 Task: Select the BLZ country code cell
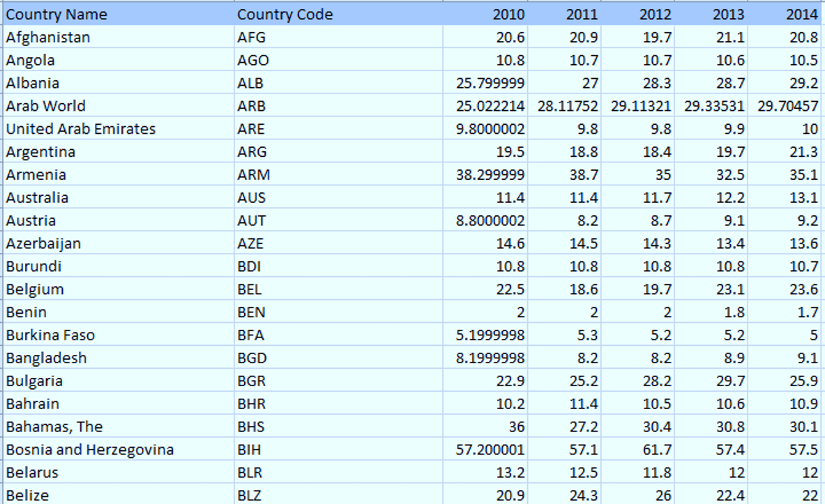(338, 496)
